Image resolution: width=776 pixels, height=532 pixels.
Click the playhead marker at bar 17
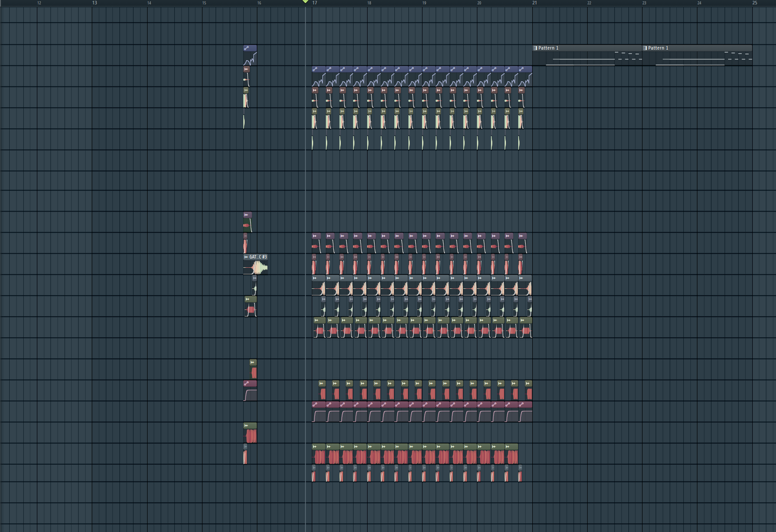[x=306, y=3]
